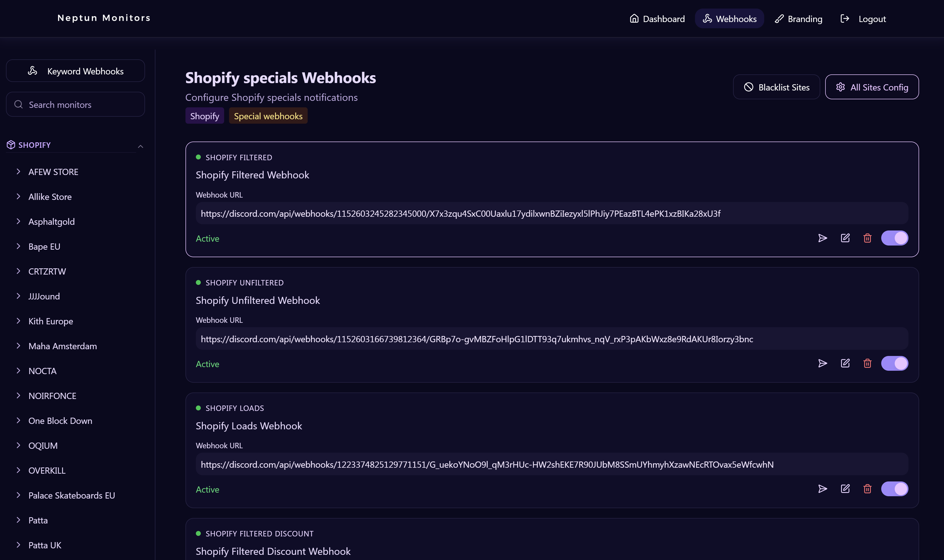Delete the Shopify Loads Webhook
944x560 pixels.
click(867, 489)
